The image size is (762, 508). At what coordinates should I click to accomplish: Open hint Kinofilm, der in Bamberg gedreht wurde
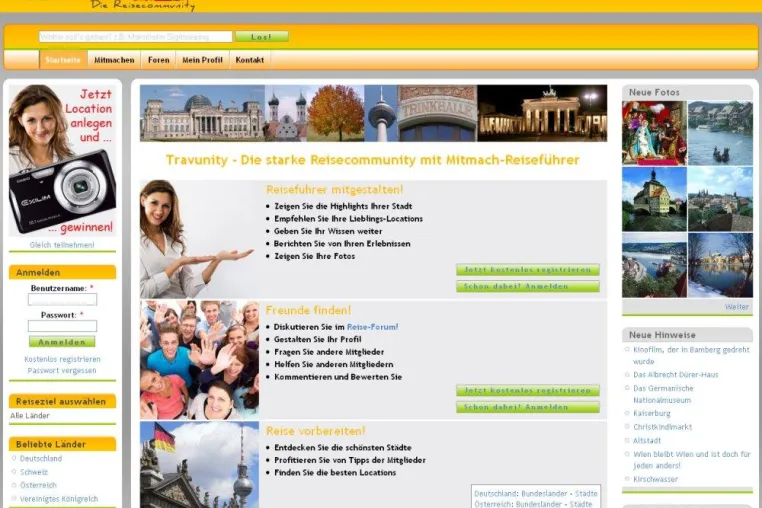[x=691, y=355]
